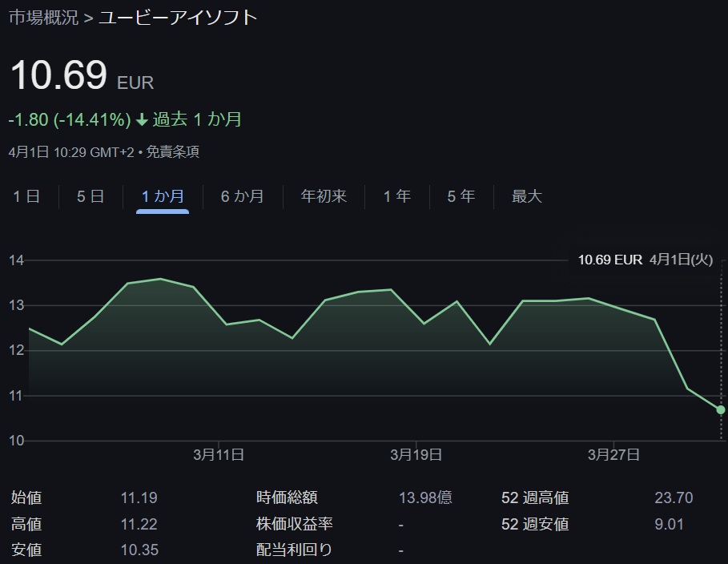This screenshot has height=564, width=728.
Task: Click the down arrow next to 過去1か月
Action: (142, 120)
